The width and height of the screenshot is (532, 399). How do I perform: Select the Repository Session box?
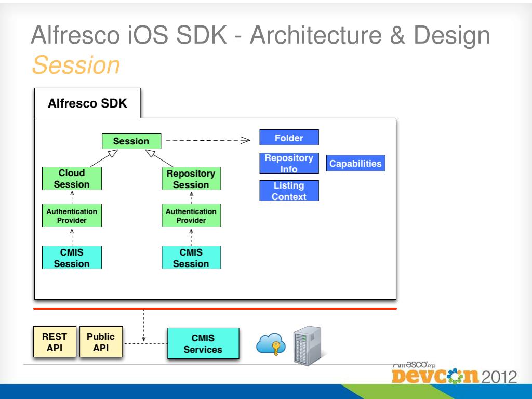(x=191, y=179)
